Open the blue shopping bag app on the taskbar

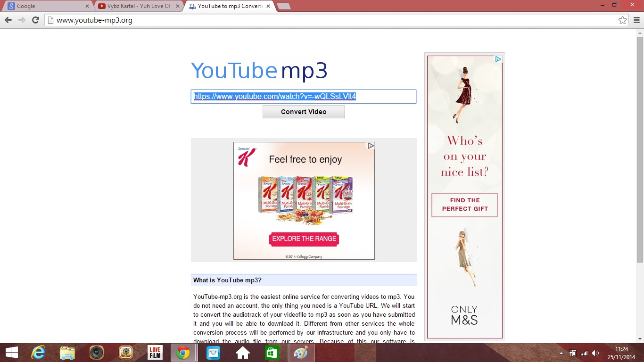pos(213,353)
